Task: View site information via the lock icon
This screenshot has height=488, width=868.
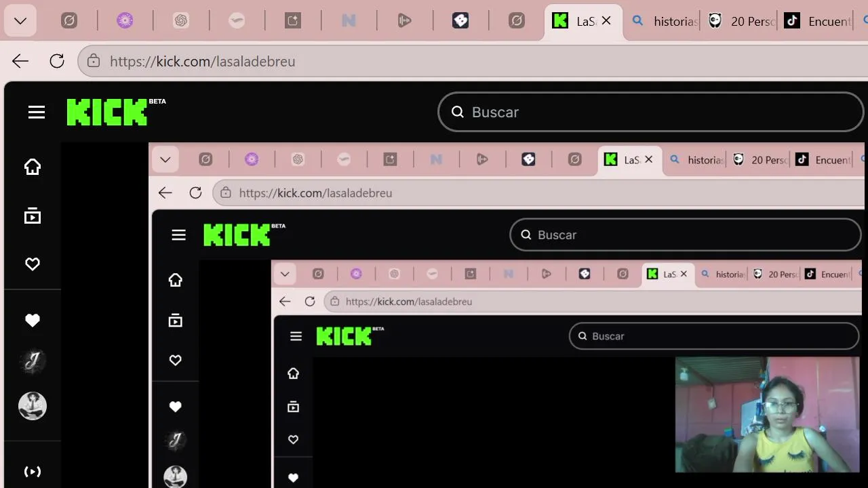Action: tap(94, 61)
